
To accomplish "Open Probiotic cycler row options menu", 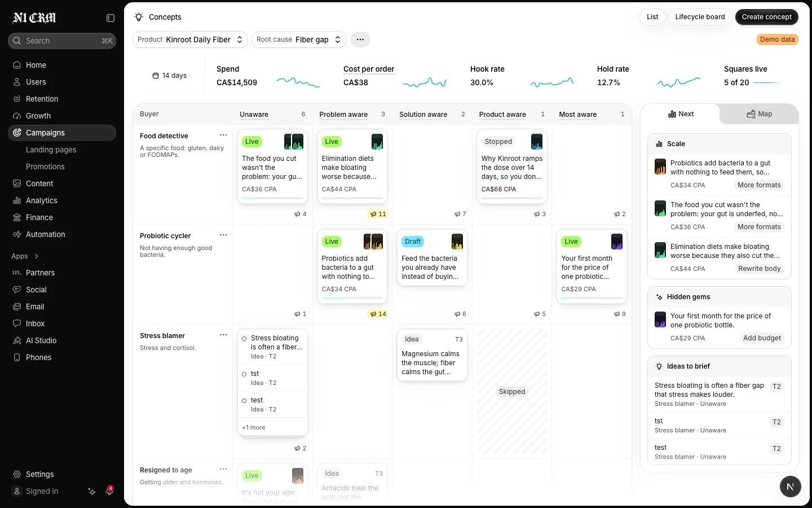I will coord(223,235).
